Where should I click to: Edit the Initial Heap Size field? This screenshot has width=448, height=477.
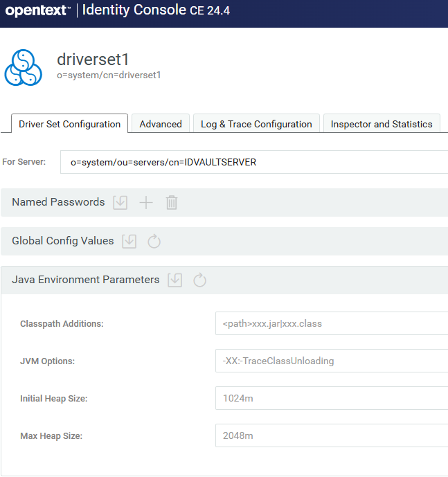click(x=332, y=398)
